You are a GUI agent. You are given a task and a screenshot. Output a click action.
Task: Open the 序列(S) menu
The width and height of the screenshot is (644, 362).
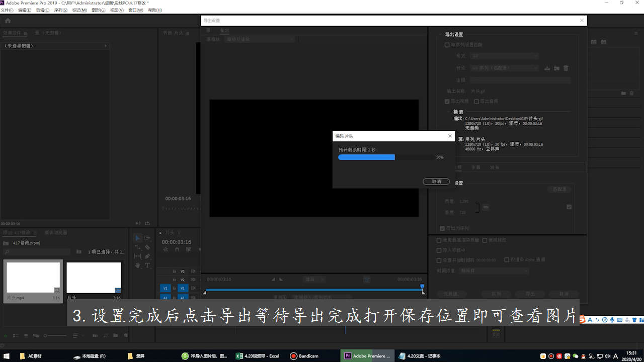pos(60,10)
